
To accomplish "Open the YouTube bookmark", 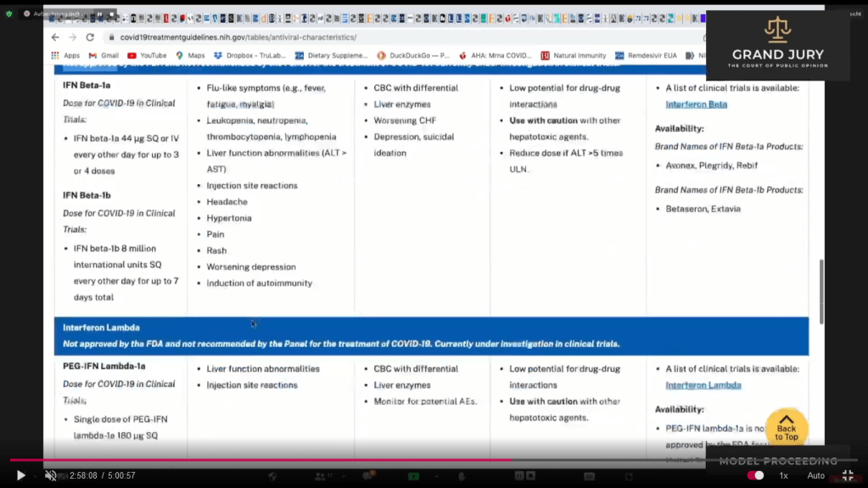I will click(x=147, y=56).
